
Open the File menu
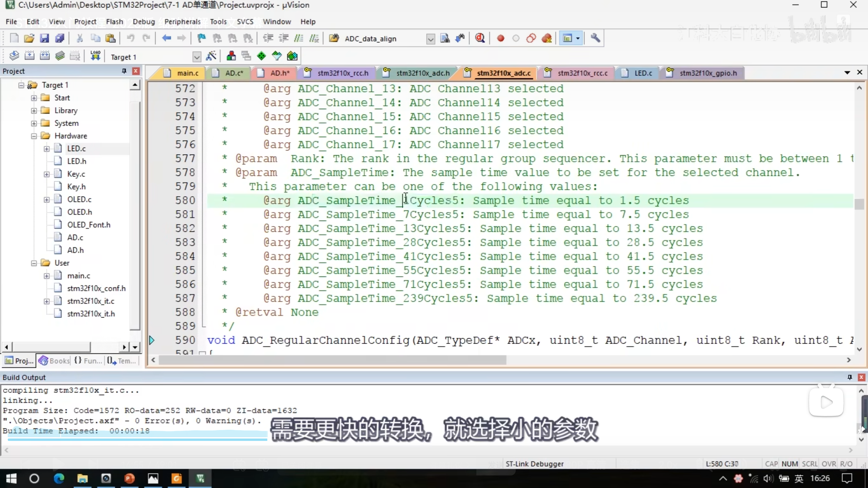click(x=11, y=22)
